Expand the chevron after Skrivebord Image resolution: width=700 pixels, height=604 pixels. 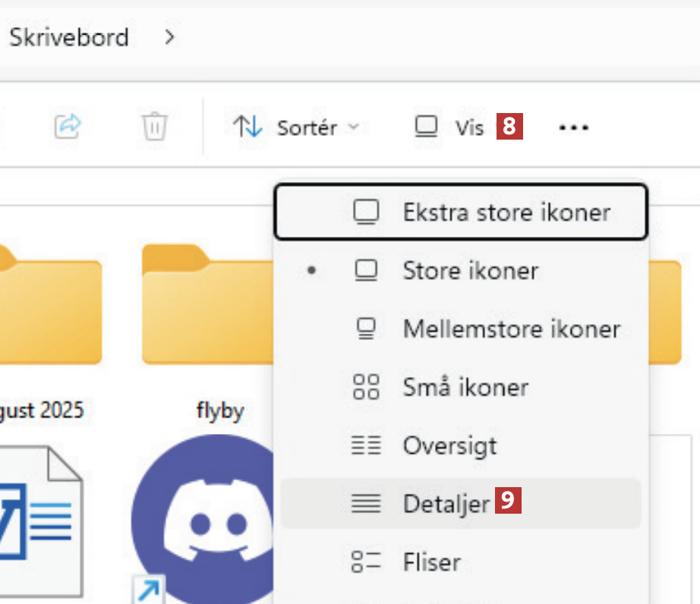coord(169,36)
